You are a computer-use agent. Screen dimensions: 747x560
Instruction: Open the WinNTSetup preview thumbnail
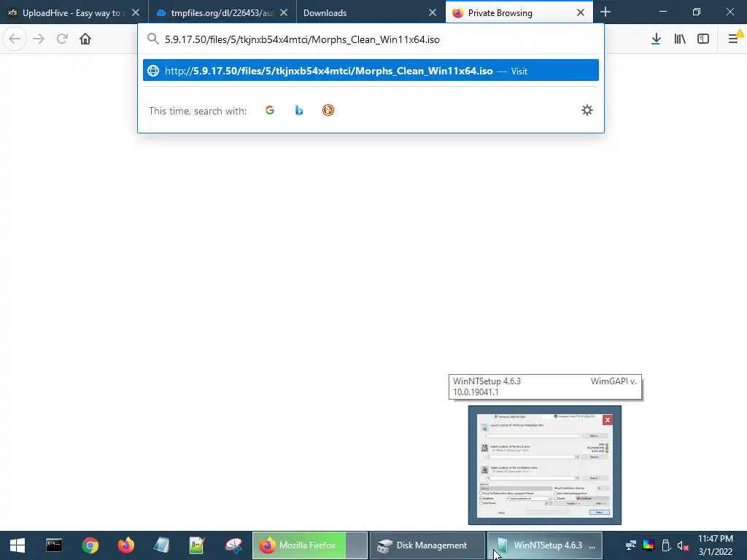coord(544,465)
